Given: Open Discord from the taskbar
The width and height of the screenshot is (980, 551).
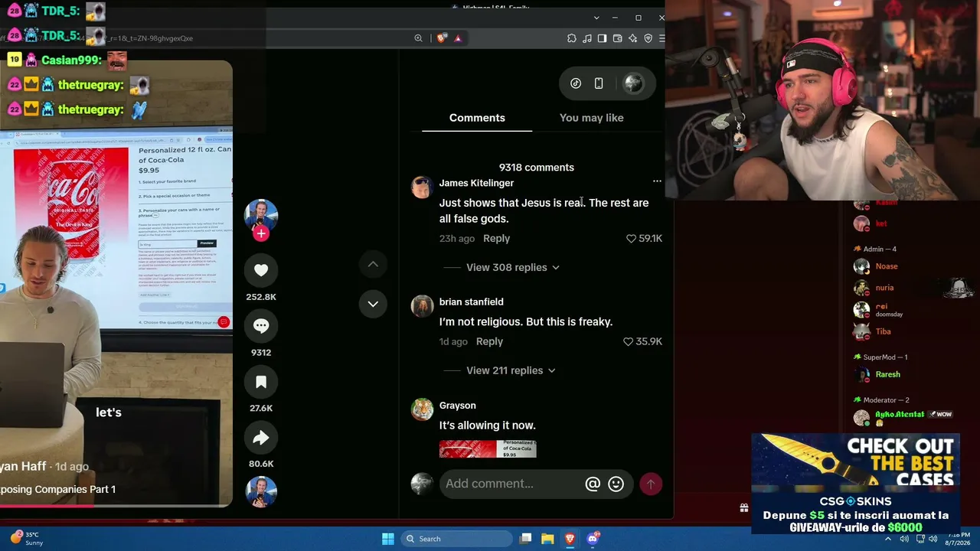Looking at the screenshot, I should pyautogui.click(x=592, y=539).
